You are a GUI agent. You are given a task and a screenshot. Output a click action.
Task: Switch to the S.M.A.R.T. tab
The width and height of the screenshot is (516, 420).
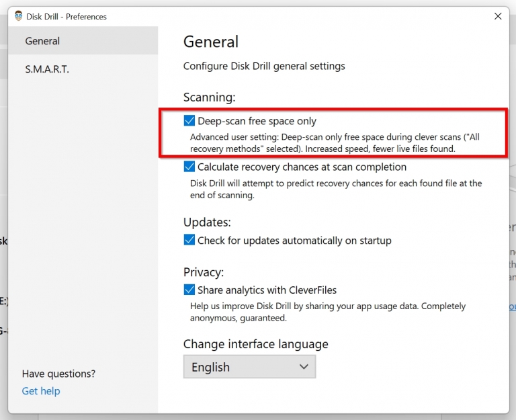[x=47, y=69]
